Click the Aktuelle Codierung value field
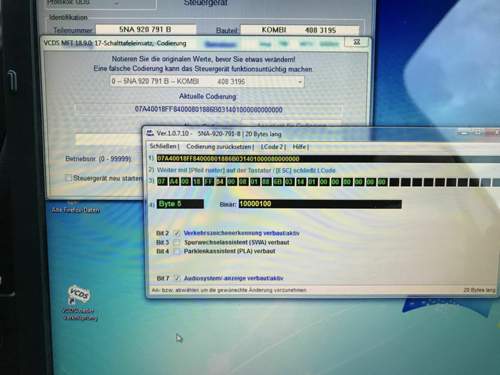 tap(208, 110)
